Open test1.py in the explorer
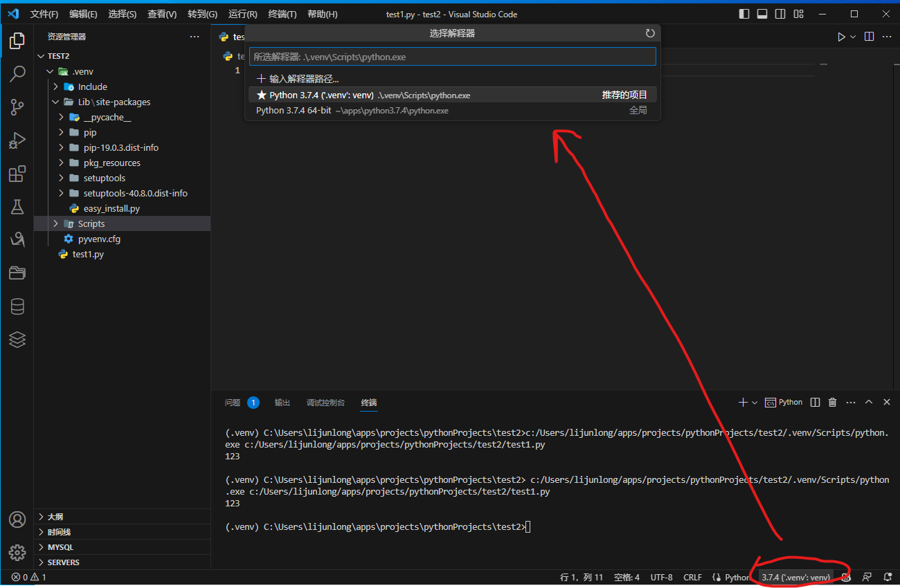 click(x=122, y=254)
